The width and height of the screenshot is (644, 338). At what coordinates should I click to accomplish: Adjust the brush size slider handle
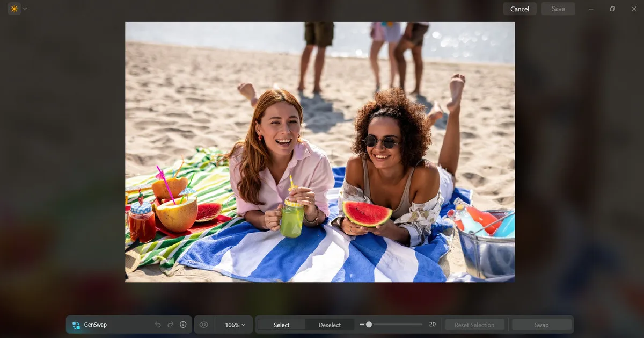pos(370,324)
